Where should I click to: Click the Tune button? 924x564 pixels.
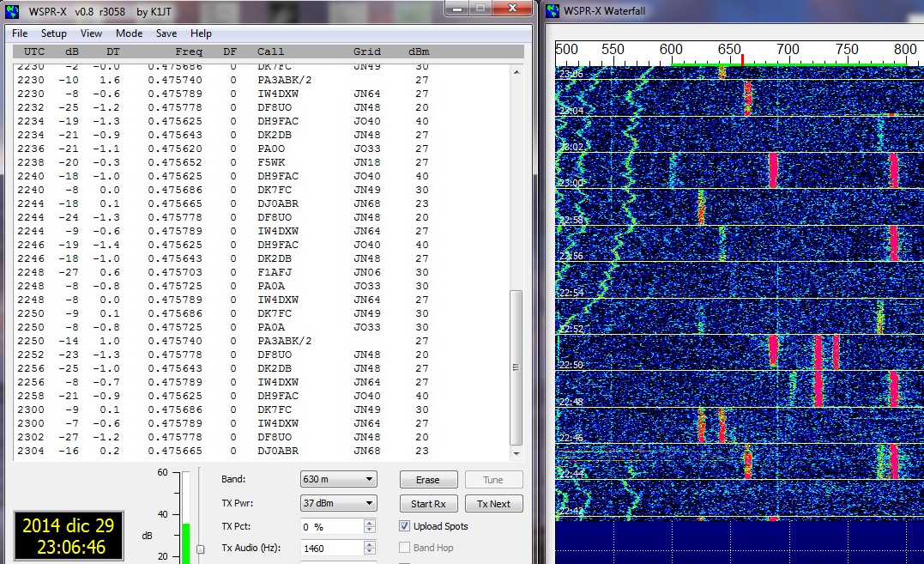[493, 480]
